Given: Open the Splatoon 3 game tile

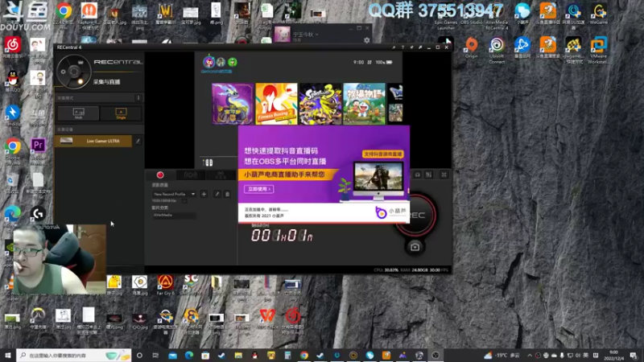Looking at the screenshot, I should pos(320,104).
